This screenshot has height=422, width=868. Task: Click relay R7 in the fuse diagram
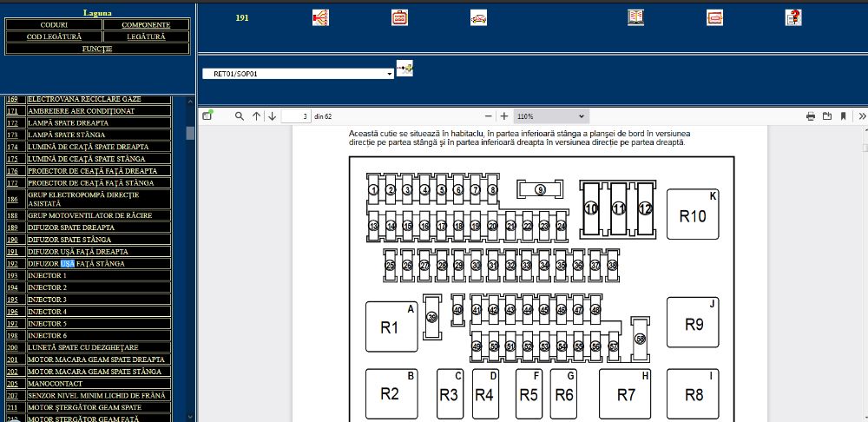tap(625, 393)
